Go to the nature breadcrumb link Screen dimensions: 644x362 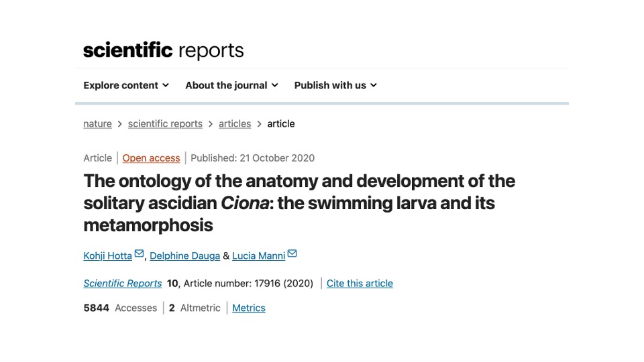coord(97,124)
